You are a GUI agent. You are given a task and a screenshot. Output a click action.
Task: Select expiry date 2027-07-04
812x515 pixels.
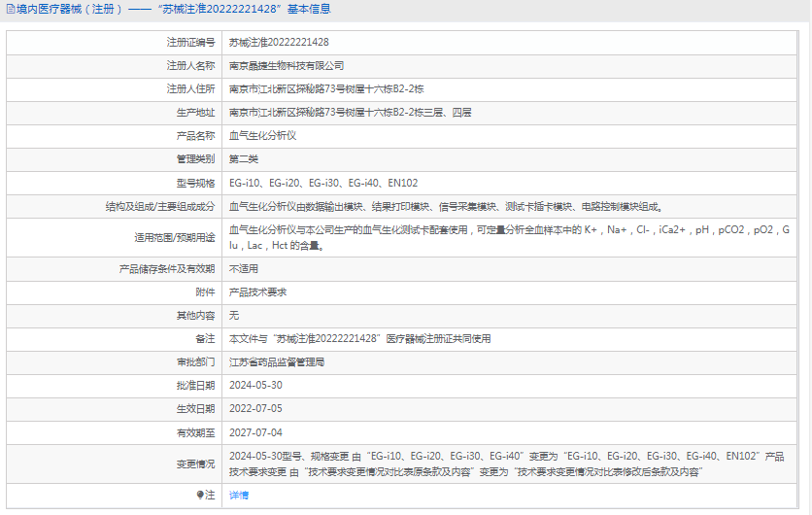[255, 432]
